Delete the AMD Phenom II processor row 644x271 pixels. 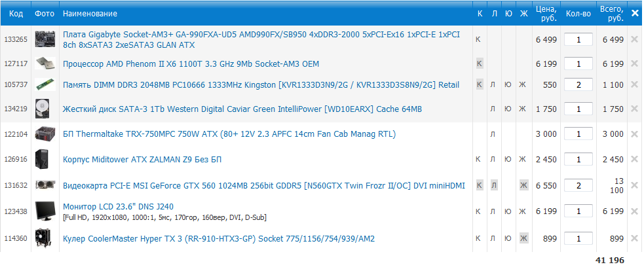pos(634,63)
